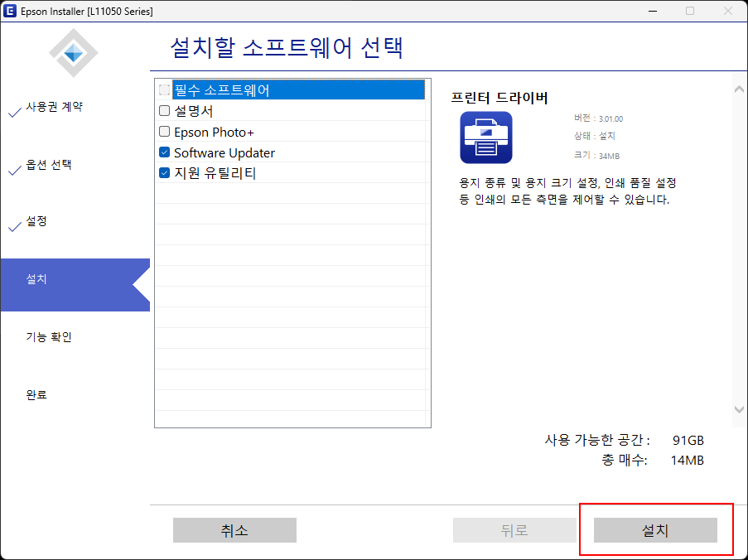The height and width of the screenshot is (560, 748).
Task: Select the 완료 step
Action: [x=36, y=395]
